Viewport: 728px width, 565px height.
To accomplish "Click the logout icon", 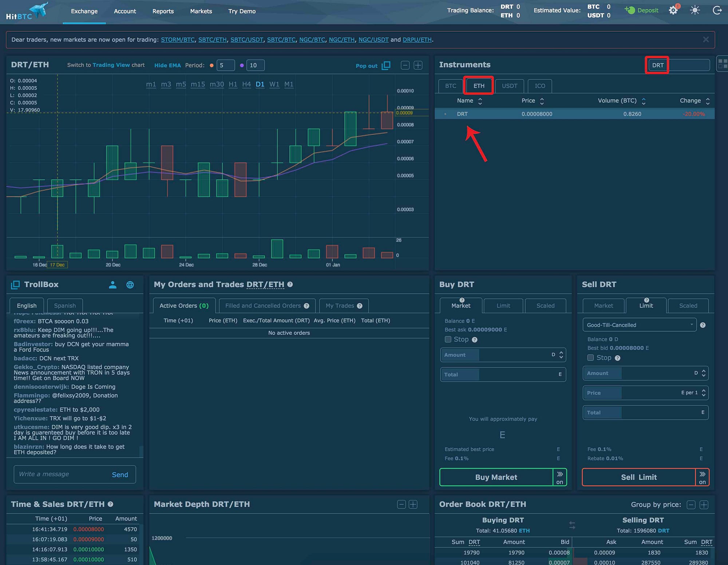I will [x=717, y=10].
